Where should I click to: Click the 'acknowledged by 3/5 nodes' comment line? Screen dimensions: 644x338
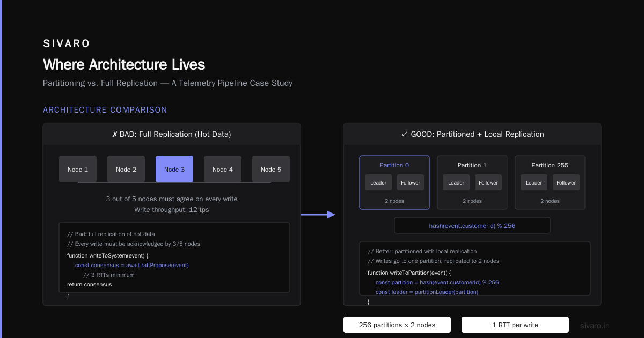(134, 244)
